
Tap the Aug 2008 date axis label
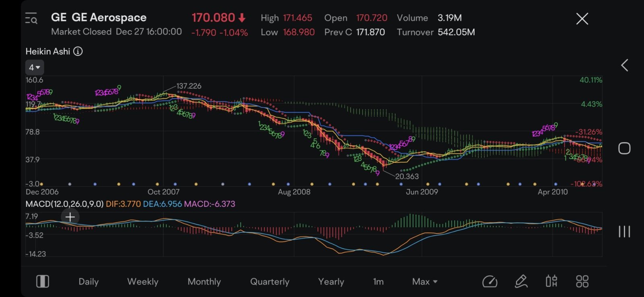(x=294, y=192)
